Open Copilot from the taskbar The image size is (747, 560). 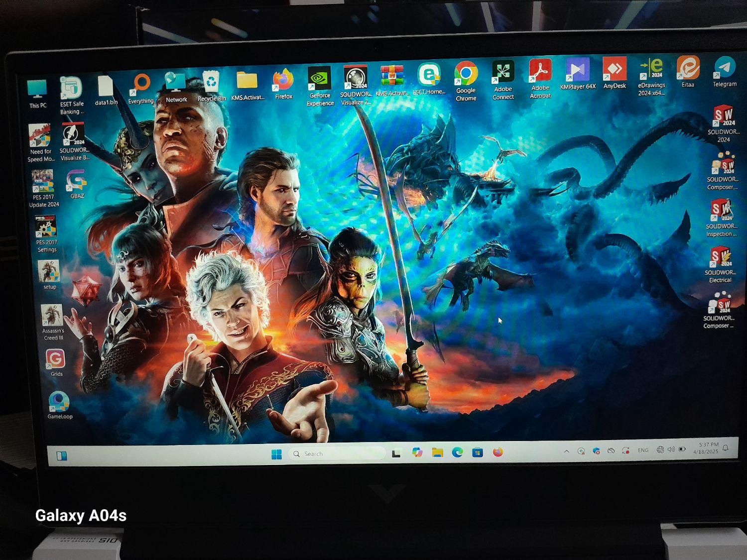(417, 452)
